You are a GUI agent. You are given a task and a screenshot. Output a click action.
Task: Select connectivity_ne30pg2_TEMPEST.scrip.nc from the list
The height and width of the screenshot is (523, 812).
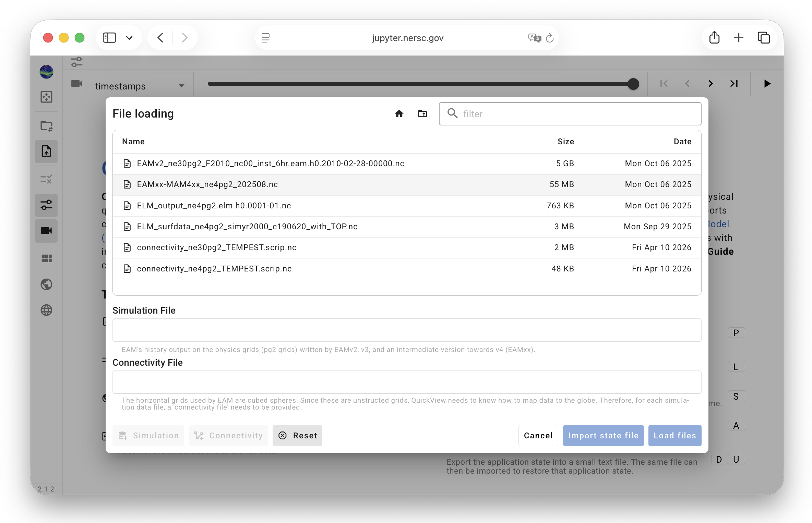click(x=216, y=247)
